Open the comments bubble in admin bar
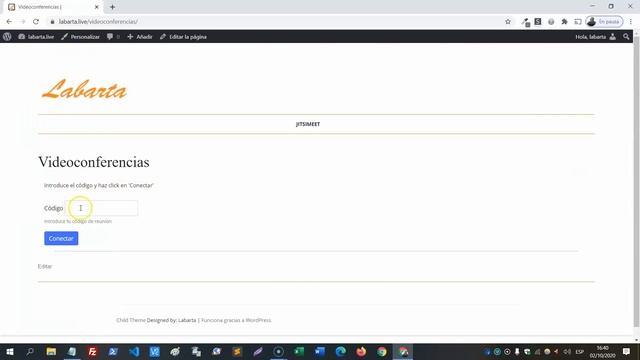Image resolution: width=640 pixels, height=360 pixels. click(113, 37)
